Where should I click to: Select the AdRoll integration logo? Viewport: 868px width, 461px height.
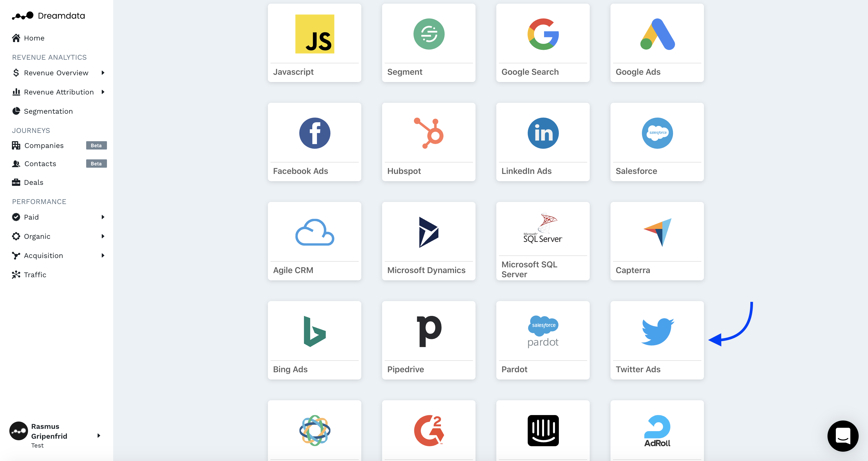coord(657,431)
